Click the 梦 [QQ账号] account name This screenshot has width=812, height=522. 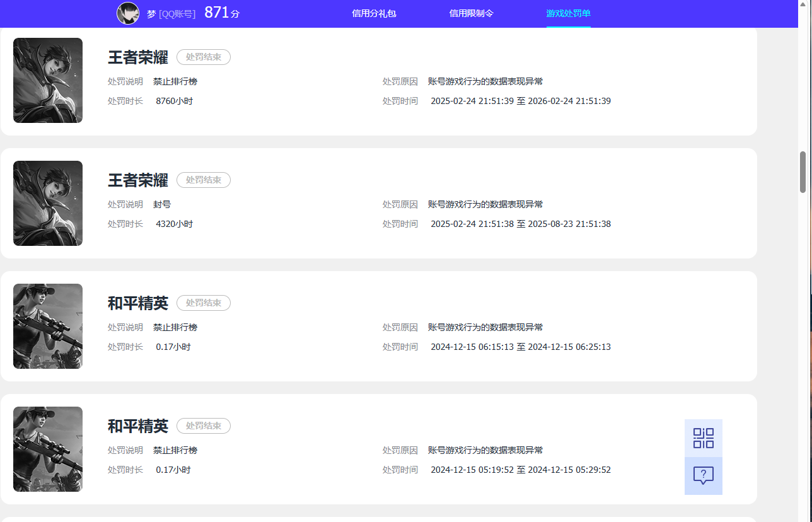point(171,14)
